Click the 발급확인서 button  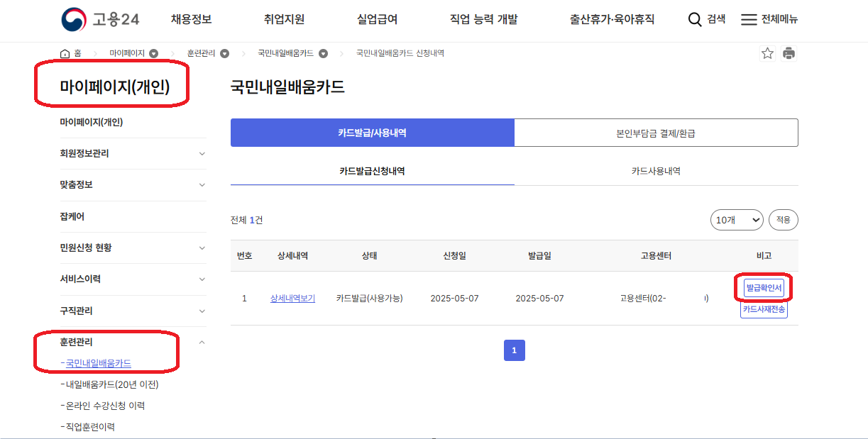[x=764, y=287]
